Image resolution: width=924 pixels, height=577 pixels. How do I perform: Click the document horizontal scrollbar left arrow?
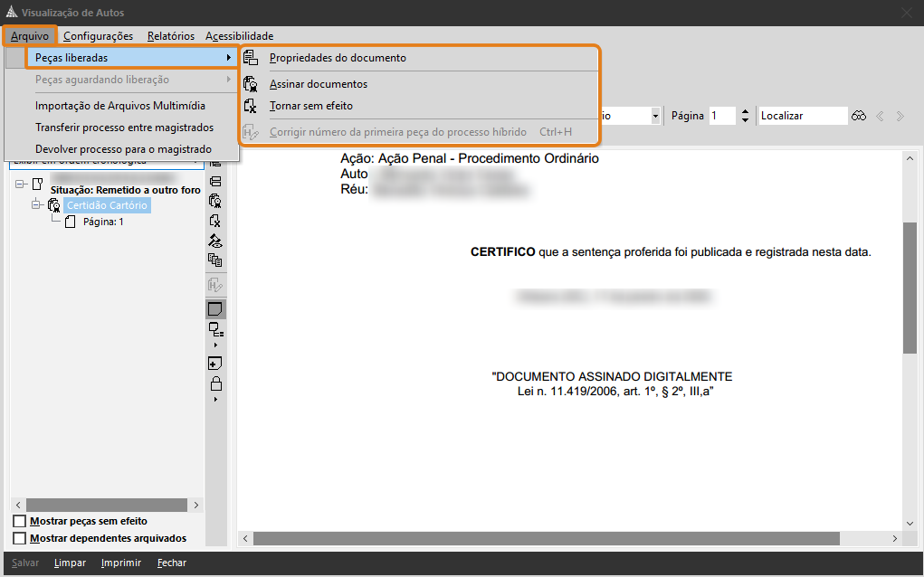point(245,538)
